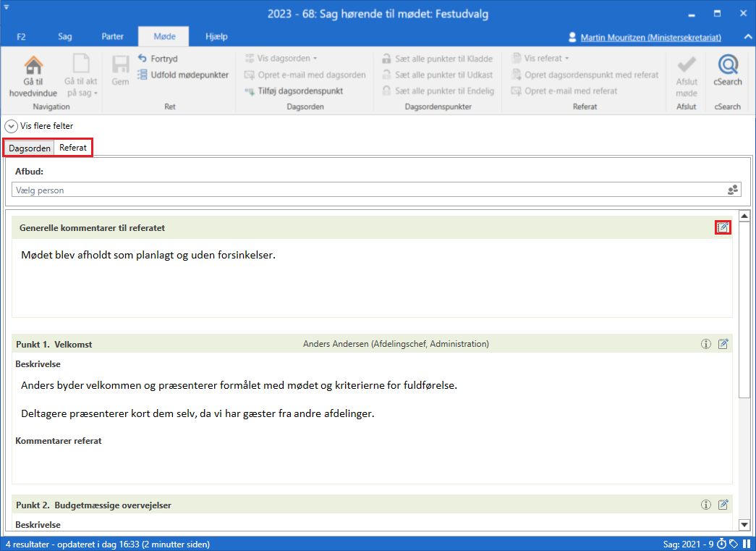The height and width of the screenshot is (551, 756).
Task: Expand Vis flere felter
Action: 11,126
